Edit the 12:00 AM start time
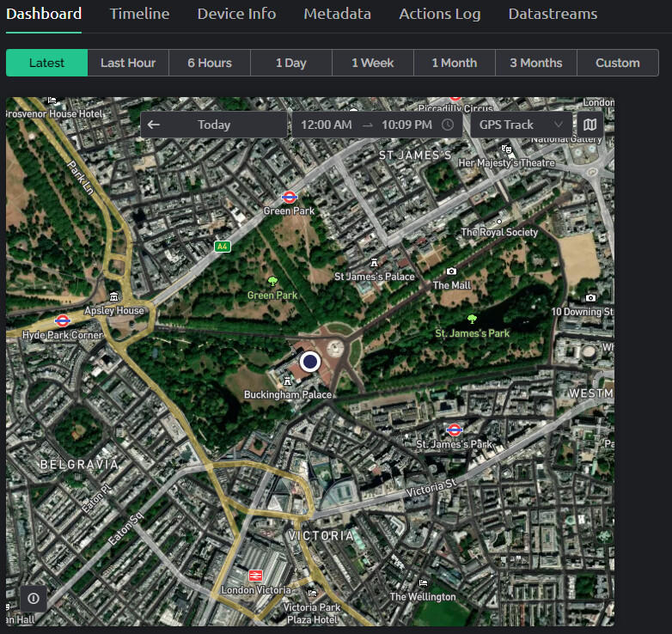The width and height of the screenshot is (672, 634). pyautogui.click(x=327, y=125)
